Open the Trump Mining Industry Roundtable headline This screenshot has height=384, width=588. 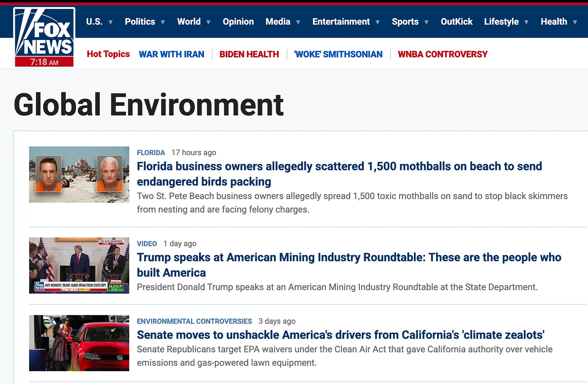349,265
